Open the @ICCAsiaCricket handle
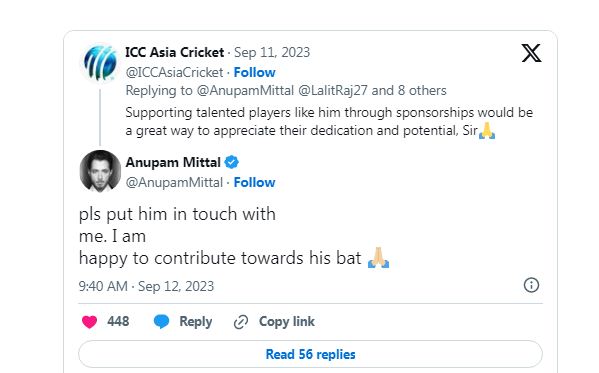The width and height of the screenshot is (599, 373). [174, 72]
